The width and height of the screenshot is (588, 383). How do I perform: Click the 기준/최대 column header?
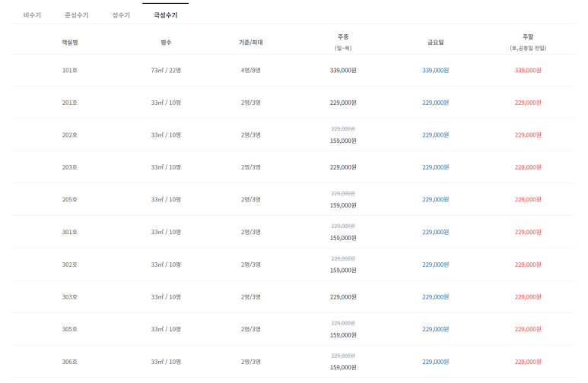pos(250,43)
